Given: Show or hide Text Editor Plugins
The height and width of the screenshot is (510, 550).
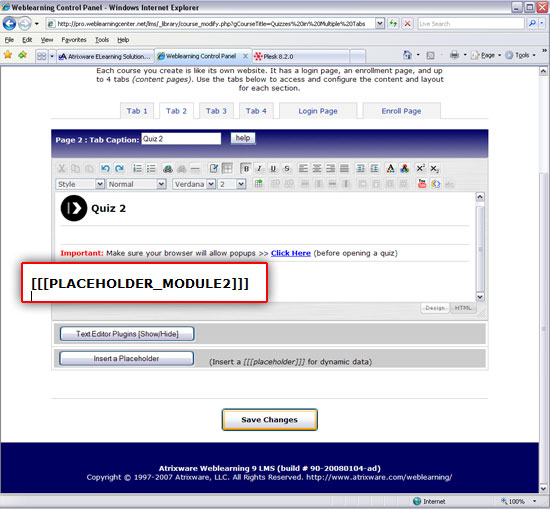Looking at the screenshot, I should [x=127, y=334].
